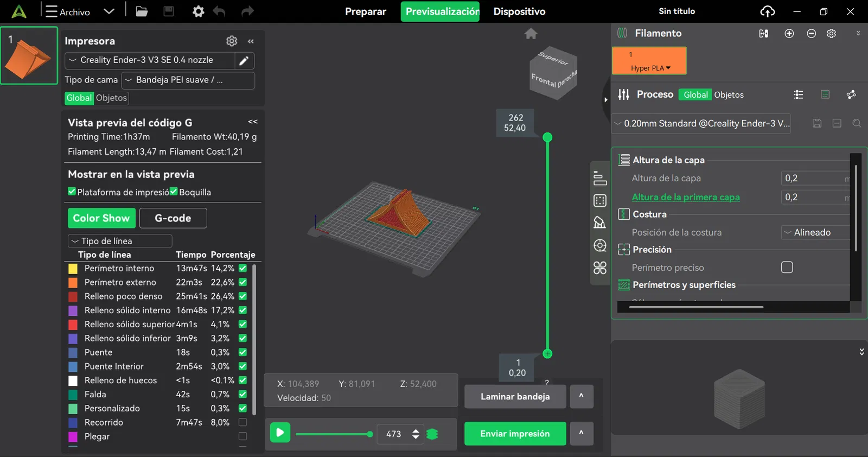The image size is (868, 457).
Task: Click the top handle of vertical layer slider
Action: coord(548,137)
